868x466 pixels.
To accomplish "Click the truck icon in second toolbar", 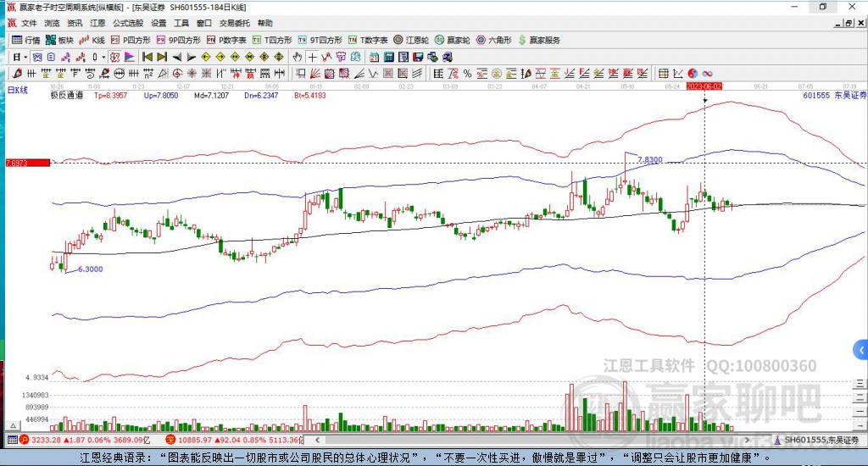I will coord(448,57).
